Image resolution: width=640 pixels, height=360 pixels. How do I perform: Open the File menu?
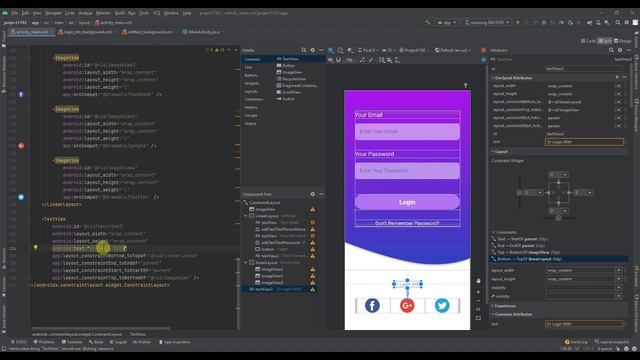(x=15, y=13)
